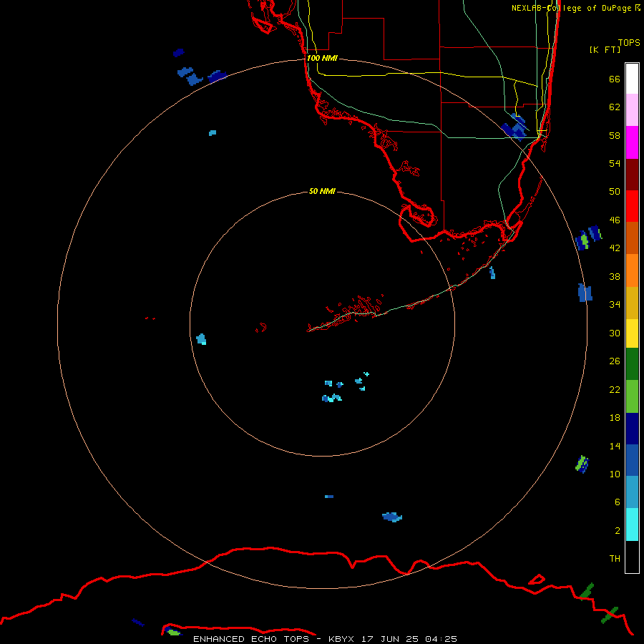Click the ENHANCED ECHO TOPS product title
Image resolution: width=644 pixels, height=644 pixels.
click(251, 639)
